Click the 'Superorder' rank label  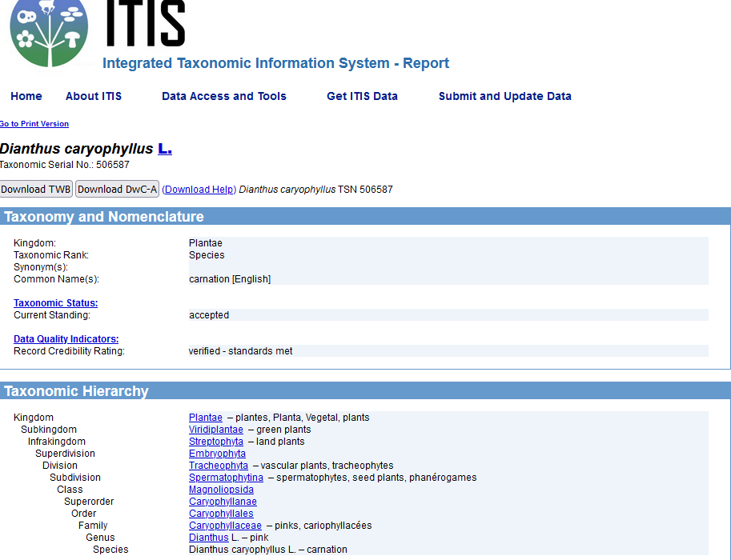click(89, 502)
